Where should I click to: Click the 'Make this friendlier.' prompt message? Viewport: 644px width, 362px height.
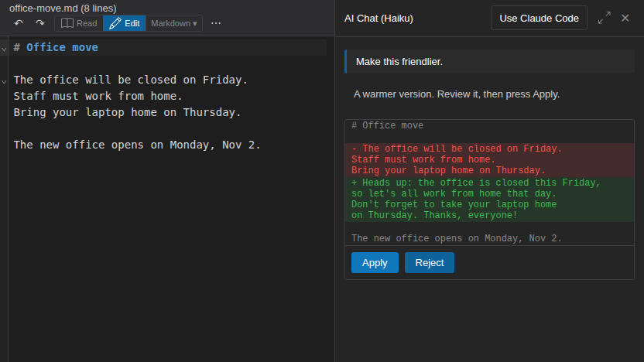489,62
